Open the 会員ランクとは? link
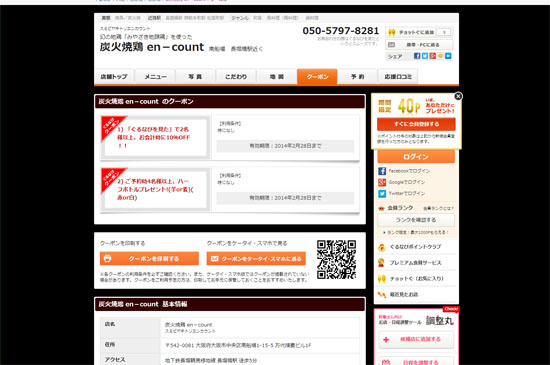550x365 pixels. (438, 208)
